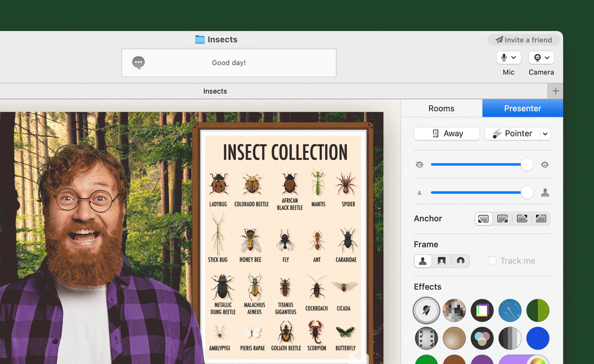Pick the purple color swatch
Screen dimensions: 594x364
pyautogui.click(x=482, y=359)
